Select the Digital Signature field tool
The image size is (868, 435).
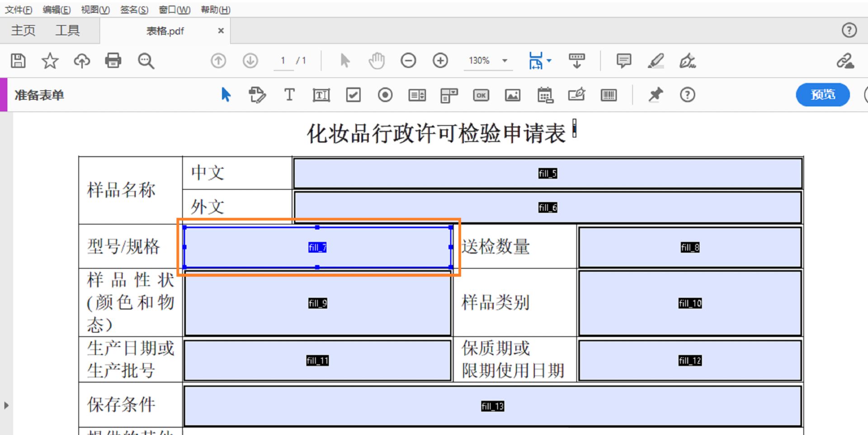click(576, 95)
